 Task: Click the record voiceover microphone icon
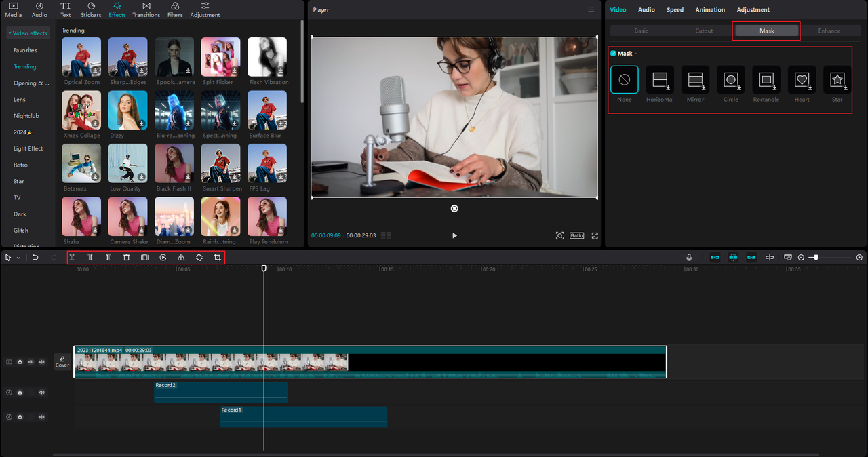tap(689, 258)
